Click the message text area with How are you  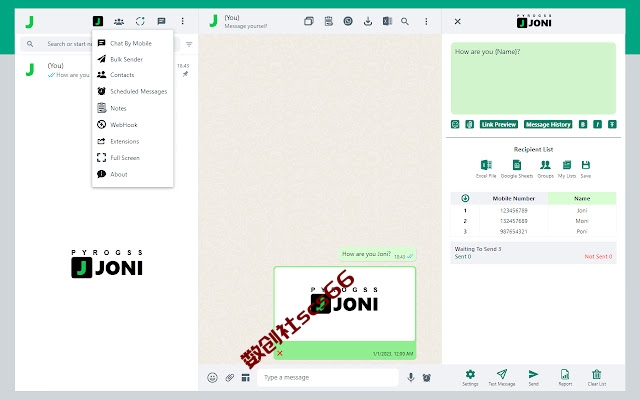point(533,78)
